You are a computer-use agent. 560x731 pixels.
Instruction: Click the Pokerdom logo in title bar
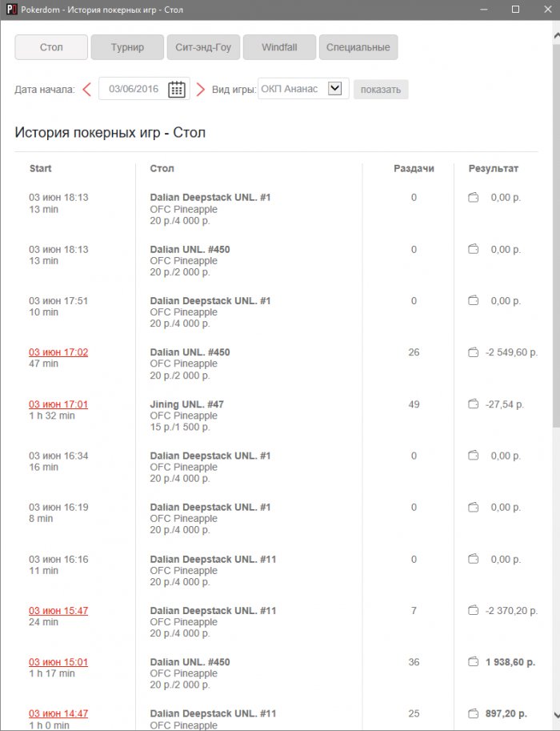click(x=11, y=9)
